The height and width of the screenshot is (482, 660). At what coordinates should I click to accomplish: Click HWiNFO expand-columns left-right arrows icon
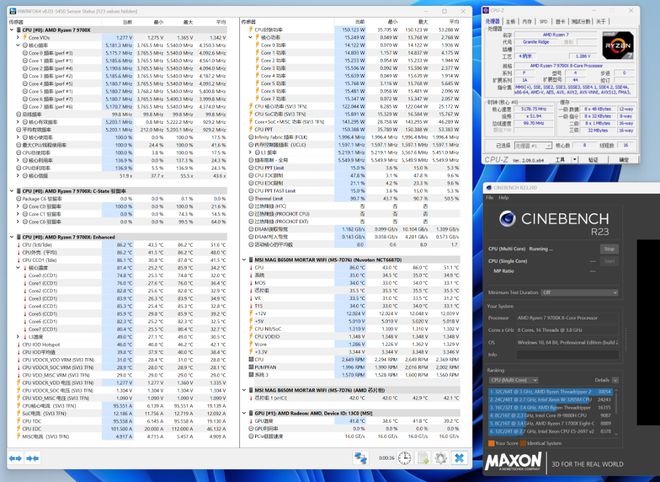coord(16,458)
